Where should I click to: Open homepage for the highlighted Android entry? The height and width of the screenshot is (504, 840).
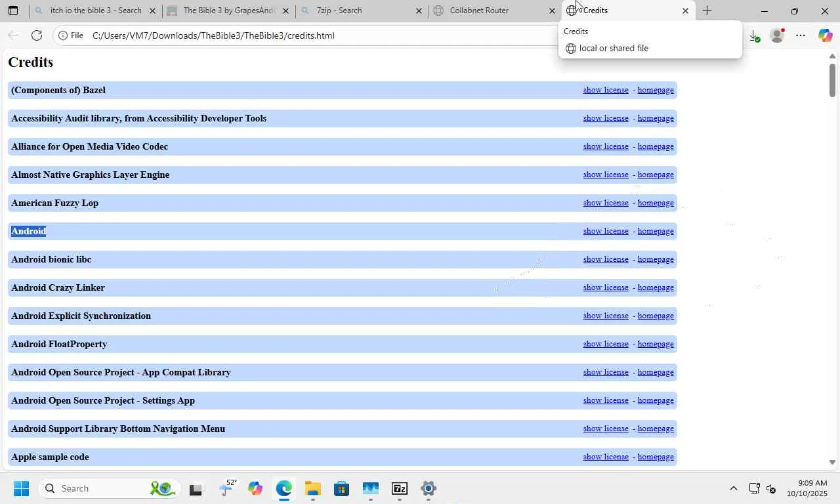[656, 231]
